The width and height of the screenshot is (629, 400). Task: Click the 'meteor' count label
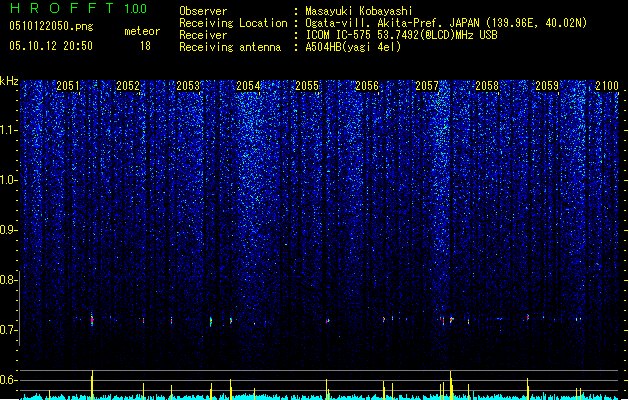142,31
